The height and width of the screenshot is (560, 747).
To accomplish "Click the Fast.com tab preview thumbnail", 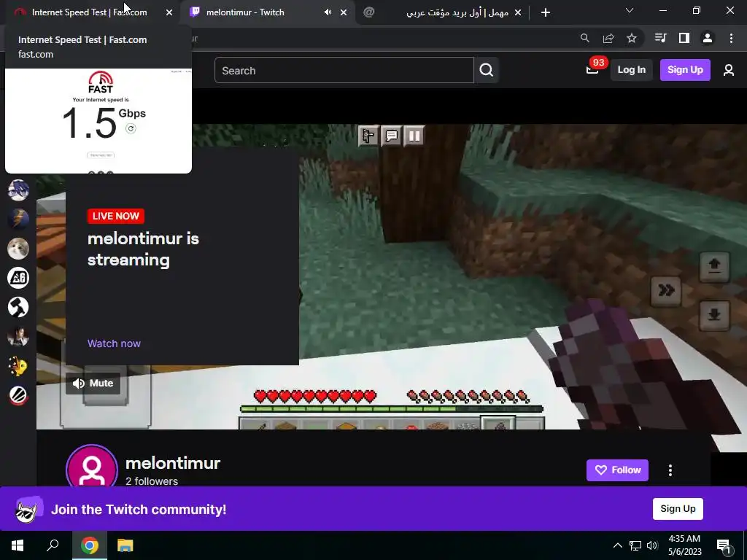I will tap(98, 121).
